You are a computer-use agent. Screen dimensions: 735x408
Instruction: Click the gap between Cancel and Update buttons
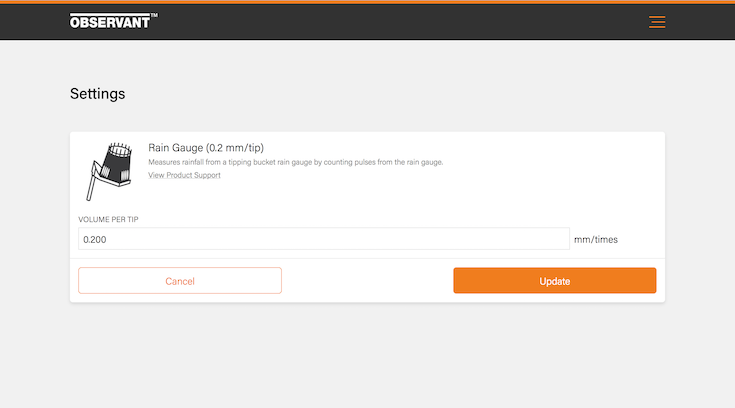[x=367, y=280]
